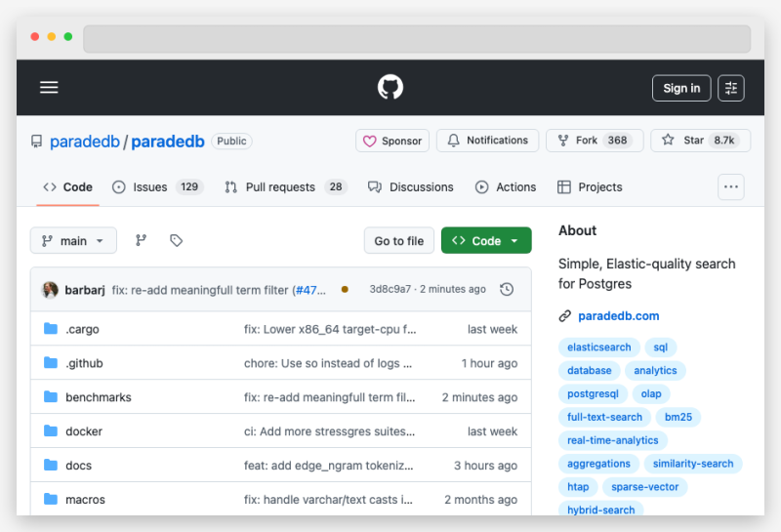The width and height of the screenshot is (781, 532).
Task: View commit history clock icon
Action: click(507, 289)
